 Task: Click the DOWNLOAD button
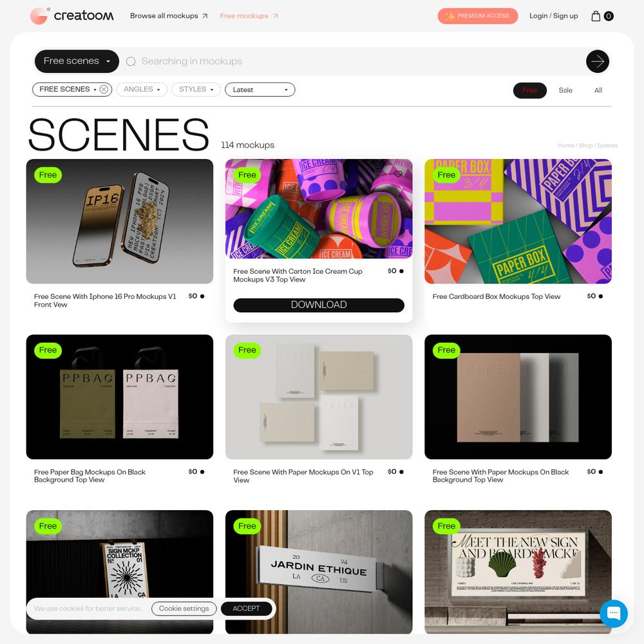(319, 305)
